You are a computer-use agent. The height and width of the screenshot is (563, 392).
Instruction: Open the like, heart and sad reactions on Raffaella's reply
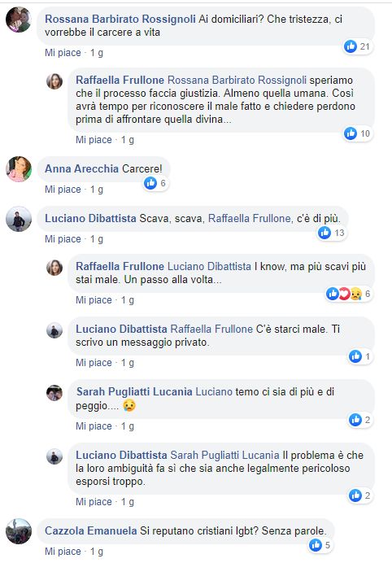coord(348,294)
